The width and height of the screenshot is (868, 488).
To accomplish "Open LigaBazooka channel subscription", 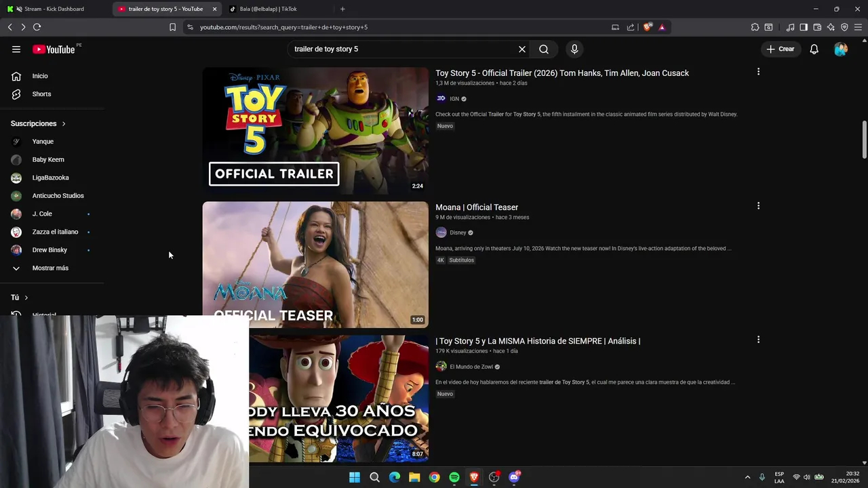I will 52,178.
